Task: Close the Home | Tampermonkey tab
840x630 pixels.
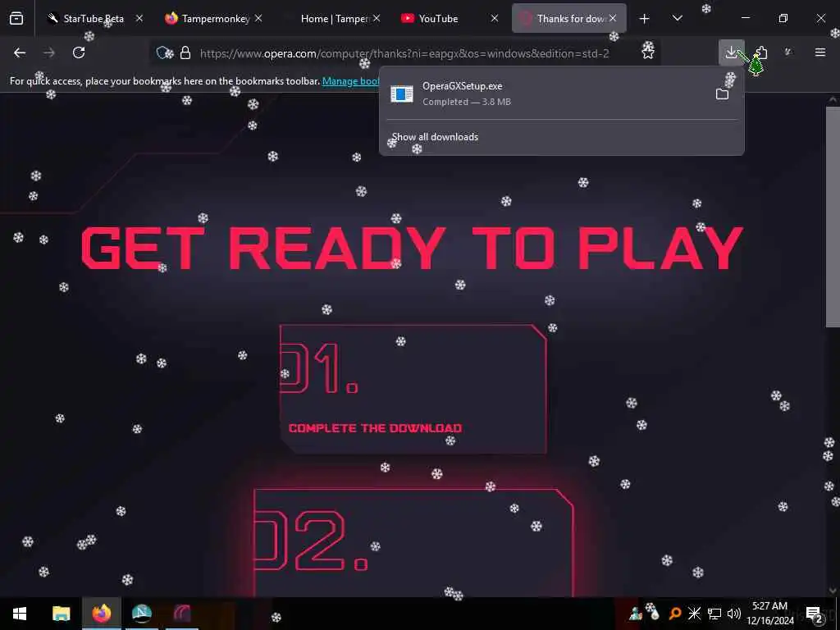Action: pos(377,18)
